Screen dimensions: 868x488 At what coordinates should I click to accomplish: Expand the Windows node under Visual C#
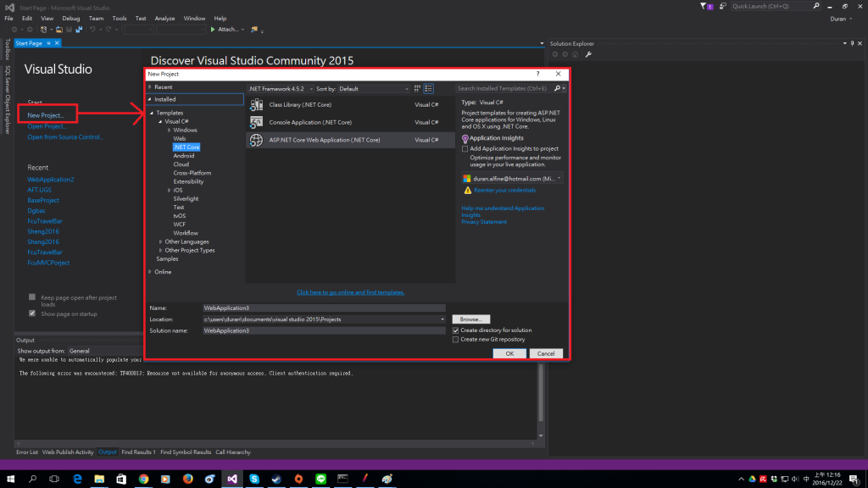170,130
